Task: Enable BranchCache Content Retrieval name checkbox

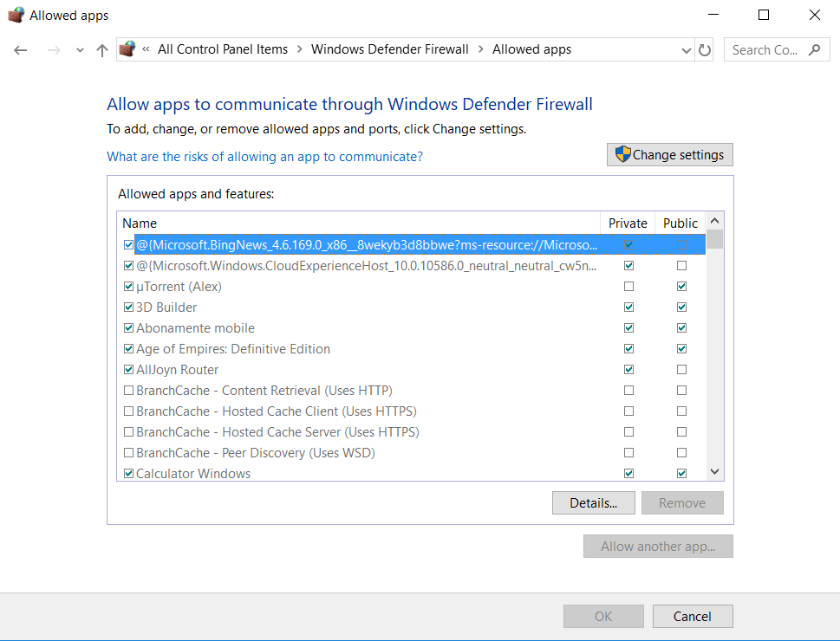Action: click(x=128, y=391)
